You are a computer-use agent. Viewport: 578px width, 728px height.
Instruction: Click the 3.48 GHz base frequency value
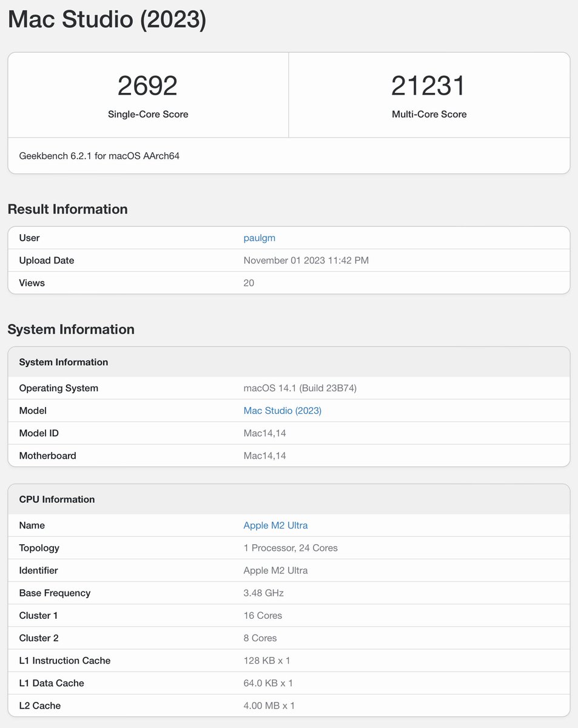point(263,593)
